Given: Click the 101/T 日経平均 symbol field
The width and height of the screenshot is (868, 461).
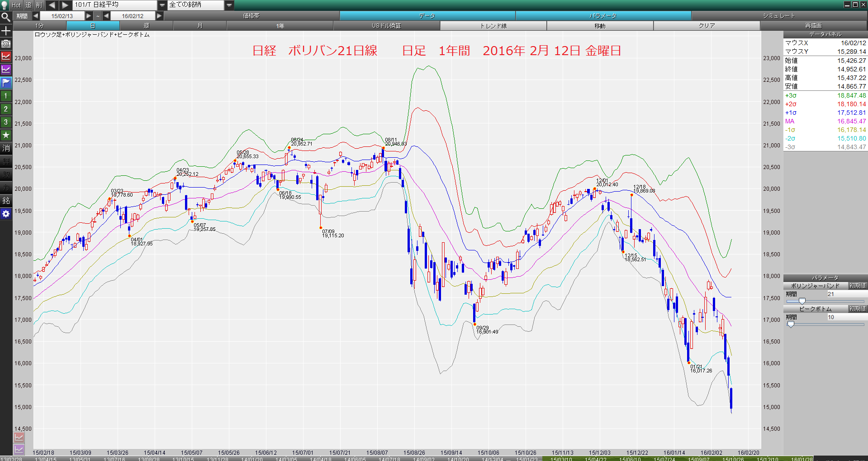Looking at the screenshot, I should tap(115, 5).
